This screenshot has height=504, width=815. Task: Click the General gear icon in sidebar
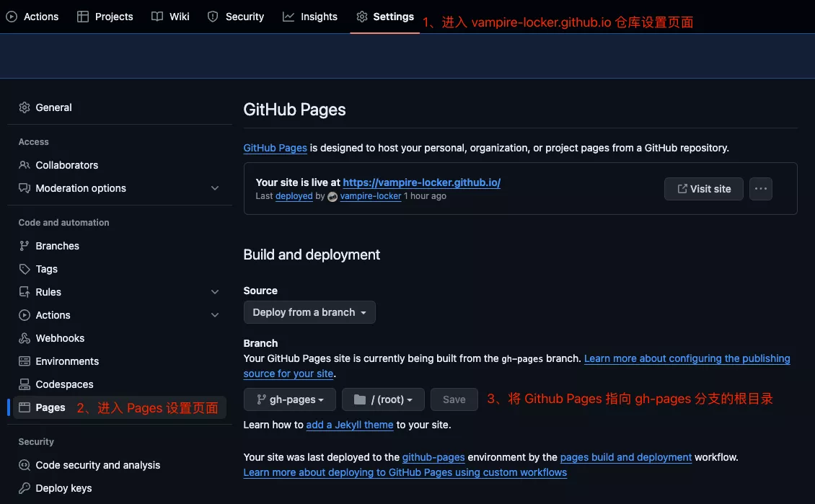(x=25, y=107)
